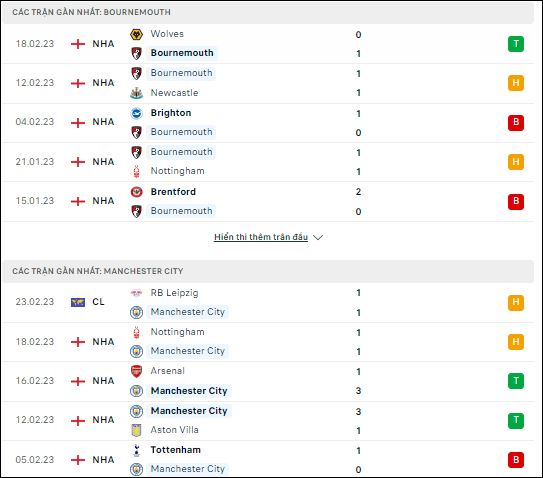Click red B badge for Brighton match

pos(516,123)
